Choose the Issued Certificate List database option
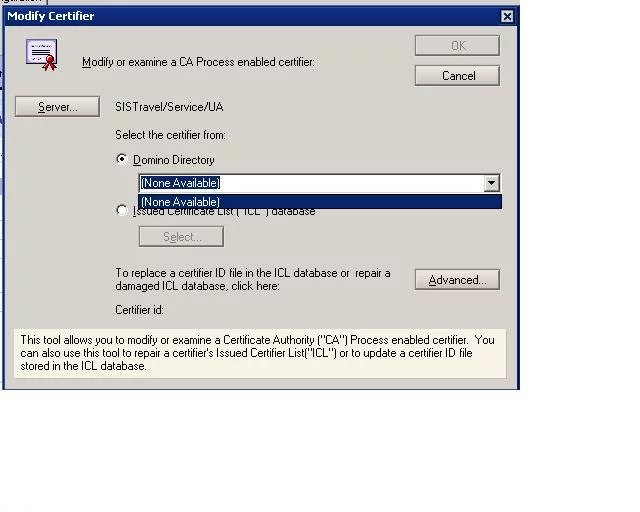 tap(122, 210)
